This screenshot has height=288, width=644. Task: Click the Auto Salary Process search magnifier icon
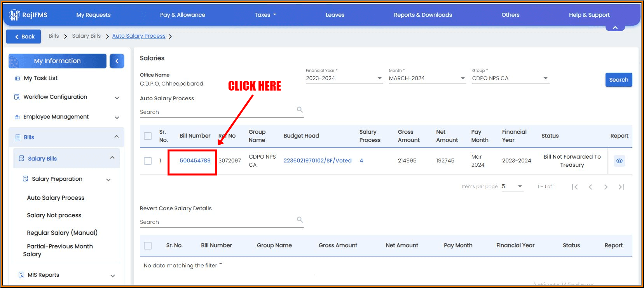[300, 110]
